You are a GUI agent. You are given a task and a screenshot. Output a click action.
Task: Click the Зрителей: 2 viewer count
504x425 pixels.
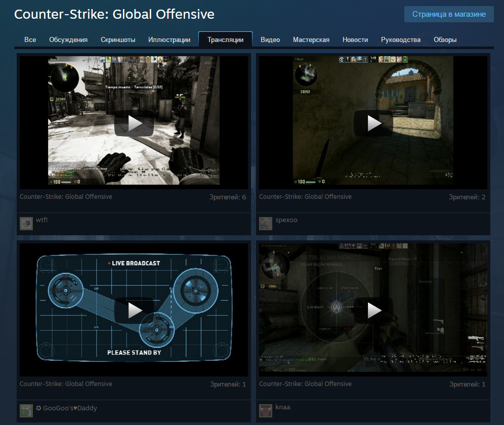coord(467,197)
